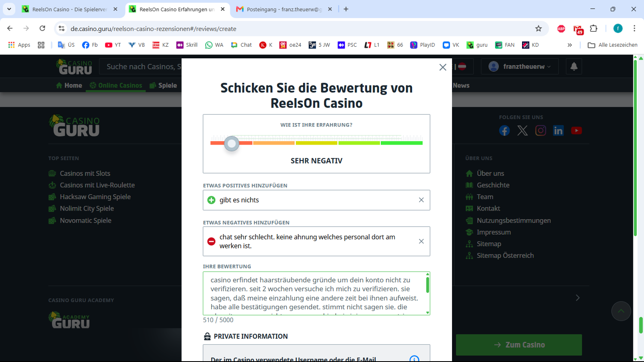Click the language flag selector
644x362 pixels.
click(462, 66)
